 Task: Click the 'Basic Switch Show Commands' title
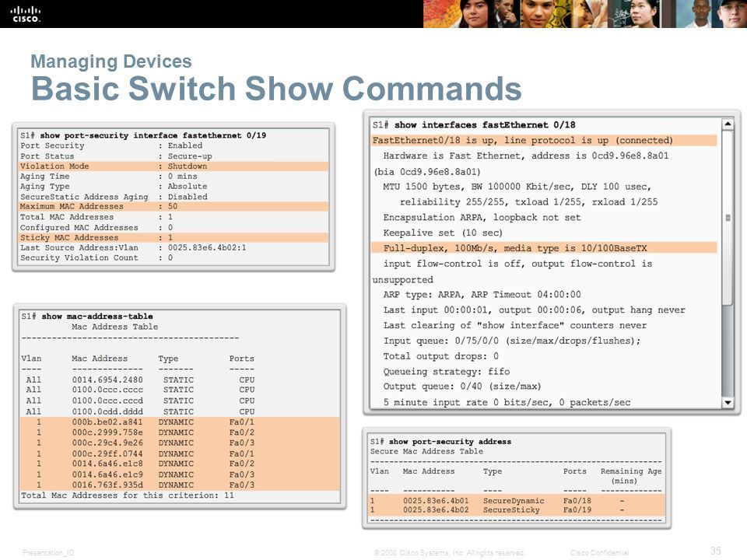[276, 89]
